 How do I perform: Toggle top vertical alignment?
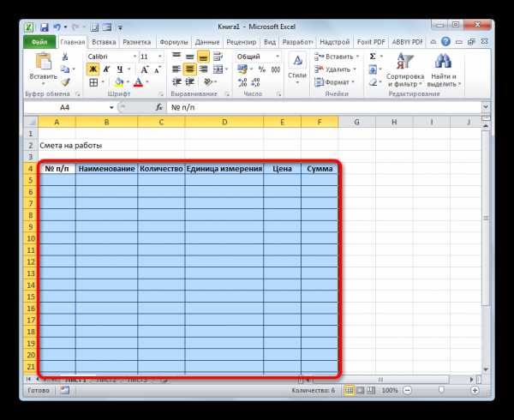coord(176,57)
